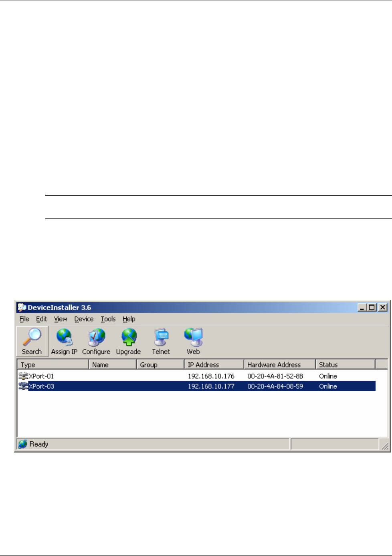The height and width of the screenshot is (556, 392).
Task: Open Telnet to the selected device
Action: 161,341
